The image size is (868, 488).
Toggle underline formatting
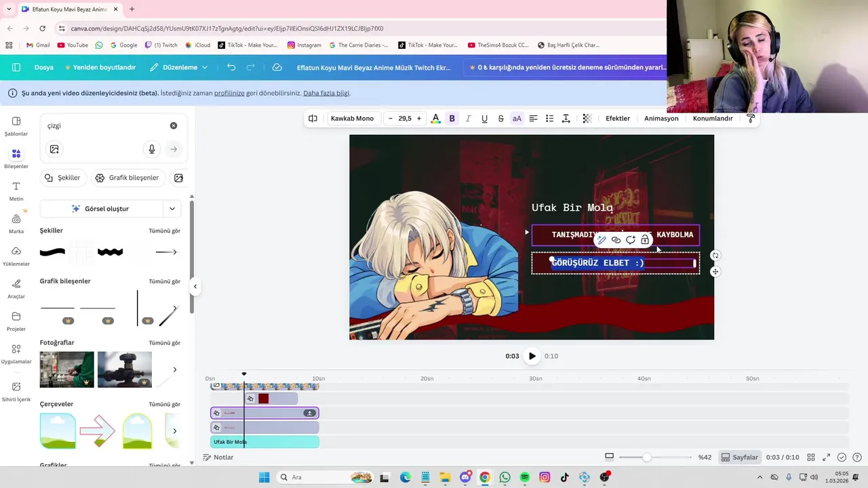[484, 119]
